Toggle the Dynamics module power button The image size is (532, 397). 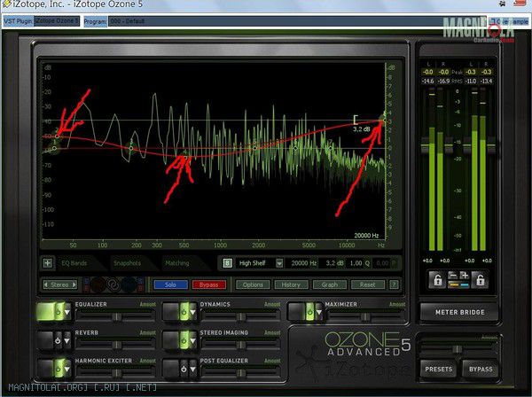click(184, 311)
